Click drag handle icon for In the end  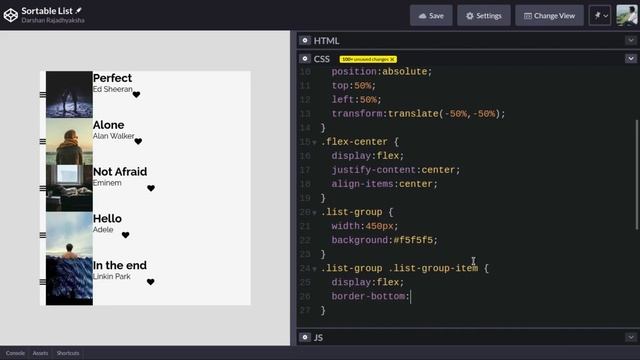point(43,282)
